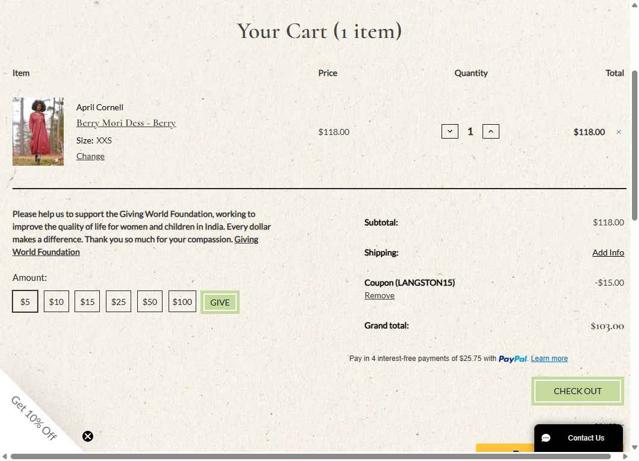Remove the Berry Mori Dress item
The width and height of the screenshot is (639, 461).
619,132
